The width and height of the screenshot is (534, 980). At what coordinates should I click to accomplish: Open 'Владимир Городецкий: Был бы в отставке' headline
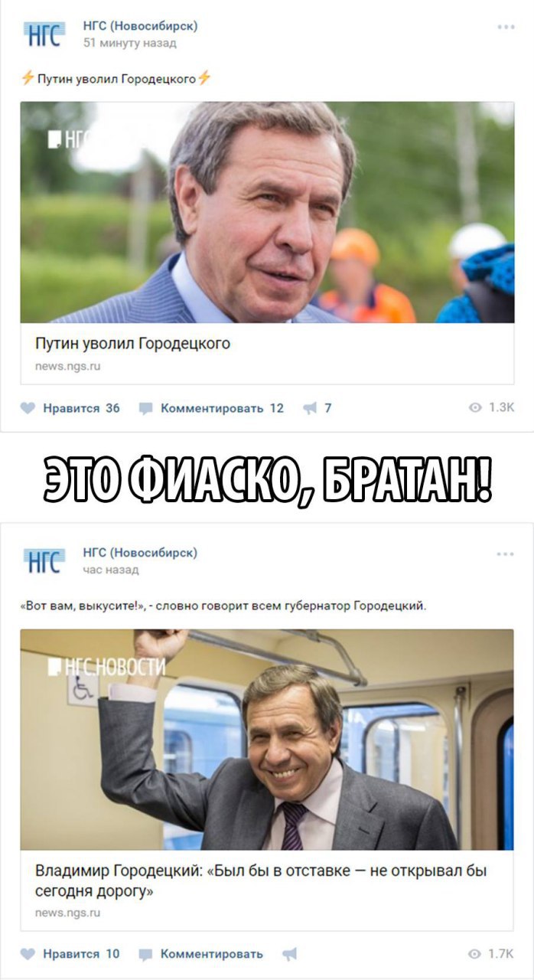261,881
